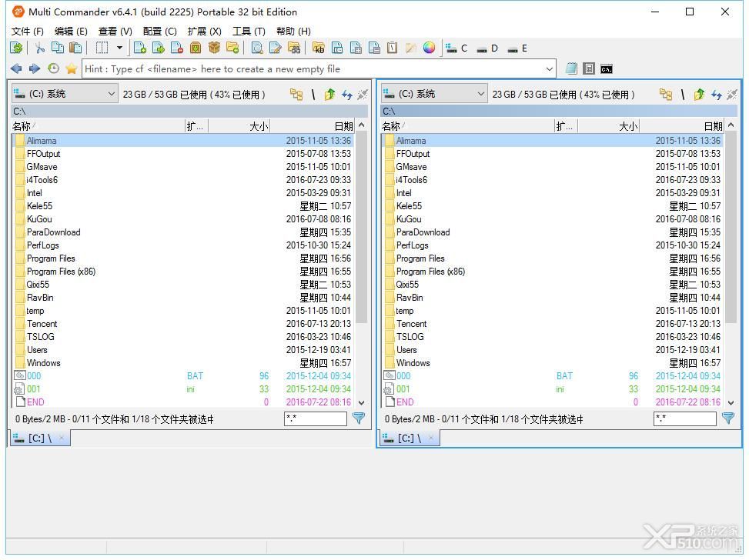The height and width of the screenshot is (560, 749).
Task: Open the right panel drive dropdown
Action: [x=433, y=94]
